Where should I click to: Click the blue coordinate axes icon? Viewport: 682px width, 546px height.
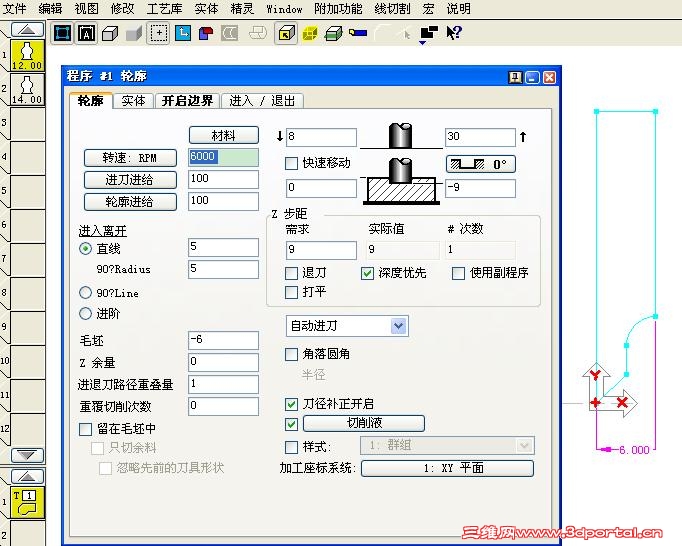[183, 33]
